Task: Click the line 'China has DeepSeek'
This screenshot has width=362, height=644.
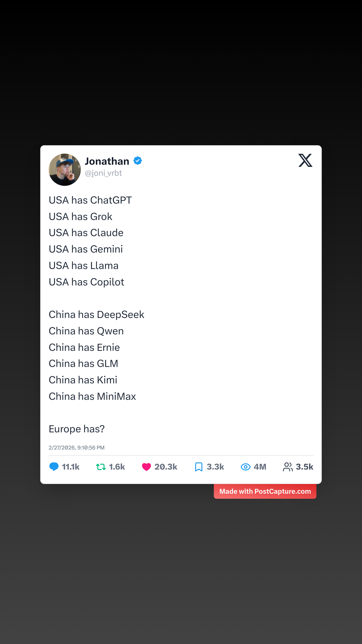Action: pos(96,314)
